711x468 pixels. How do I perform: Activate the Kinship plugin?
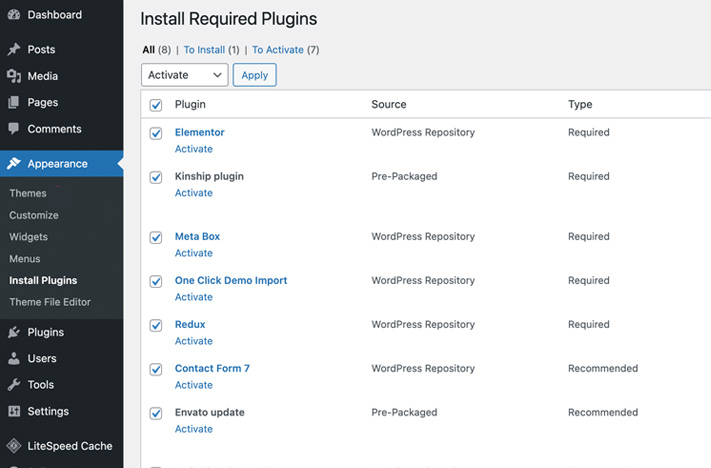coord(194,193)
